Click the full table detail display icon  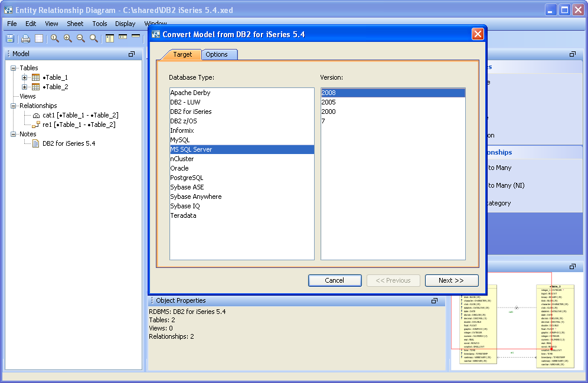coord(109,38)
